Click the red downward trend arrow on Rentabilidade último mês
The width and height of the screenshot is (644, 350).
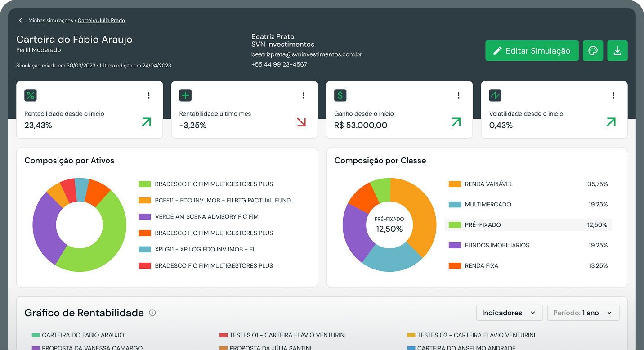pos(301,122)
